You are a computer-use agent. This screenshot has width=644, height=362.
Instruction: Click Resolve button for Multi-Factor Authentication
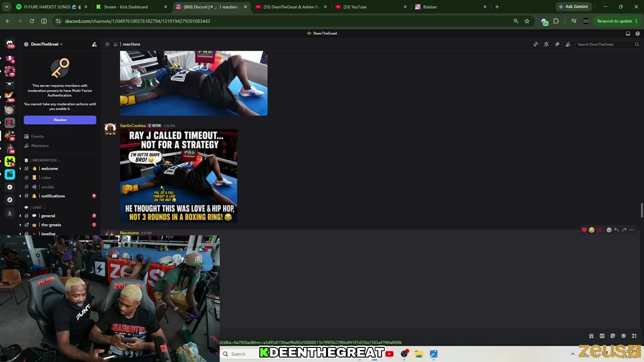[x=60, y=120]
